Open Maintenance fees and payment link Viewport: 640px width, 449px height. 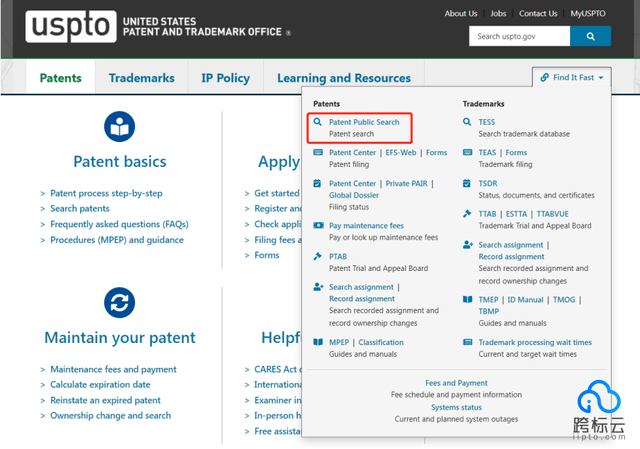(x=113, y=369)
